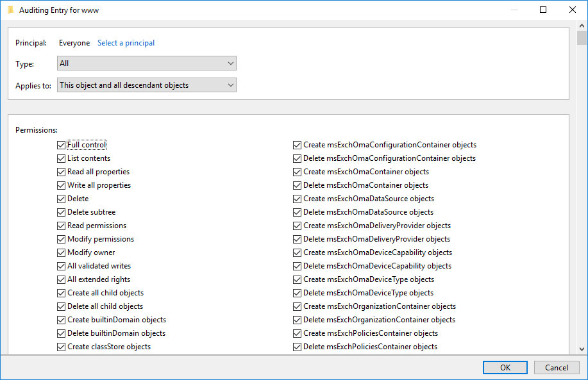Click the folder icon in title bar

coord(10,10)
